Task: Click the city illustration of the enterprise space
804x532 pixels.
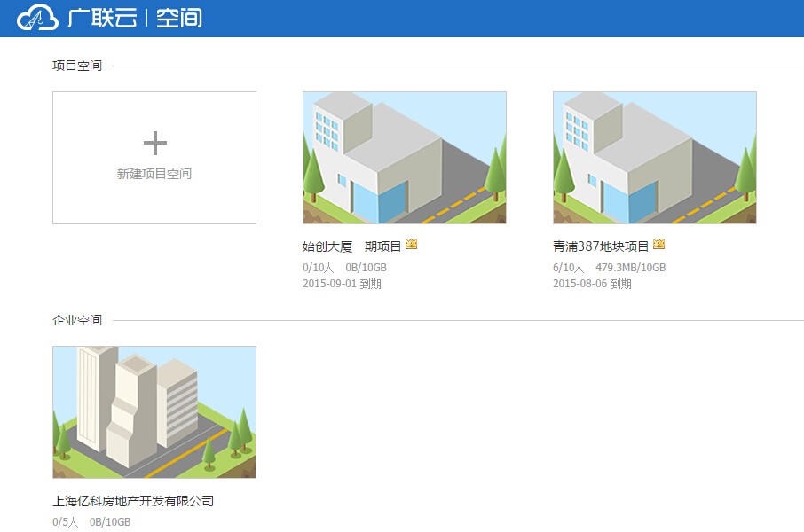Action: click(x=154, y=411)
